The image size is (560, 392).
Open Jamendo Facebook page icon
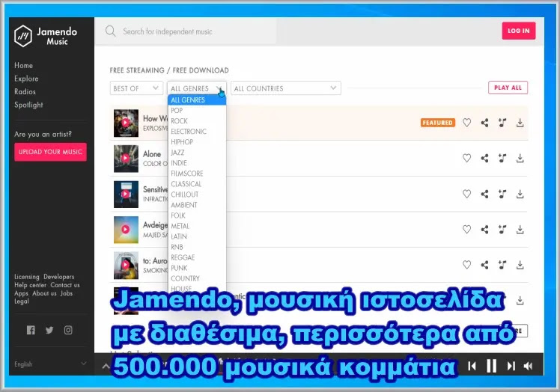(x=31, y=330)
